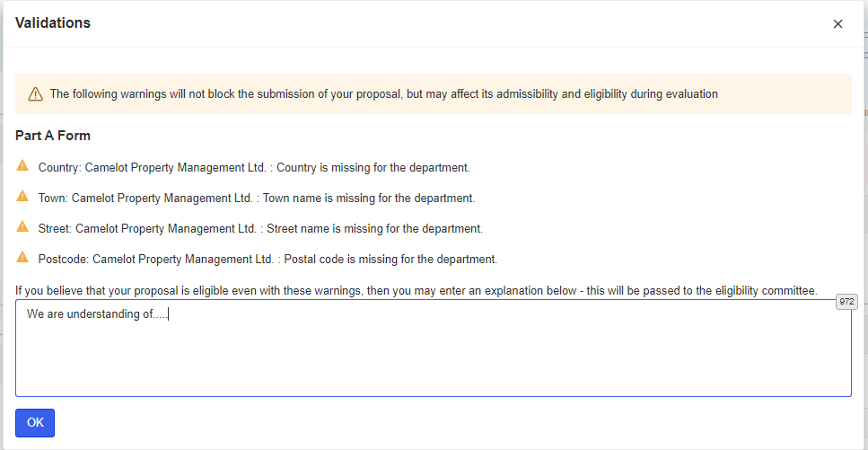Click the 'Validations' dialog title
The image size is (868, 450).
[53, 23]
